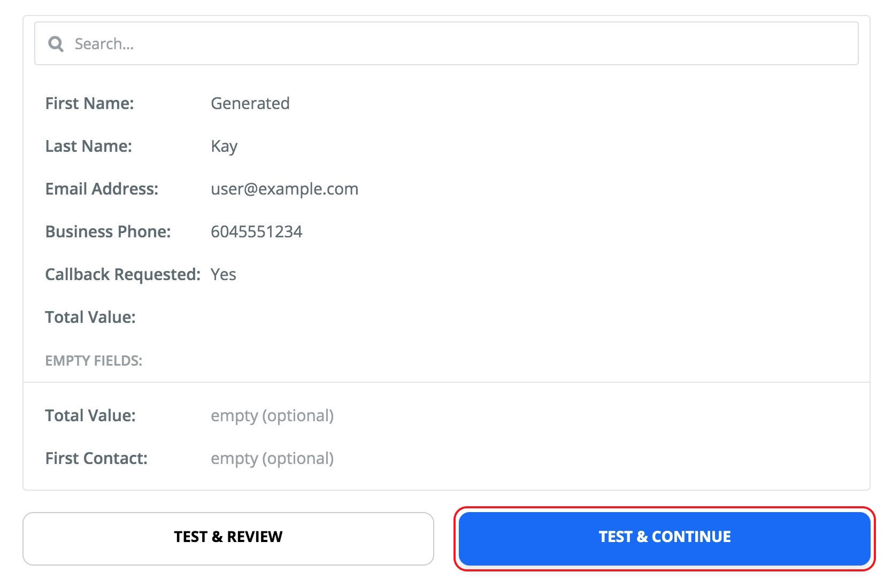Image resolution: width=892 pixels, height=588 pixels.
Task: Click the magnifying glass search icon
Action: (56, 44)
